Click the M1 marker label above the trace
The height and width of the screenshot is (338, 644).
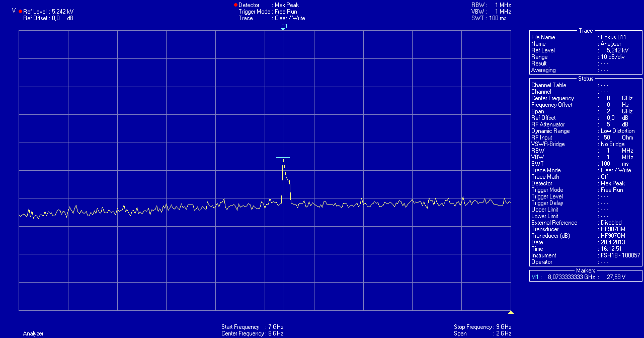click(284, 26)
